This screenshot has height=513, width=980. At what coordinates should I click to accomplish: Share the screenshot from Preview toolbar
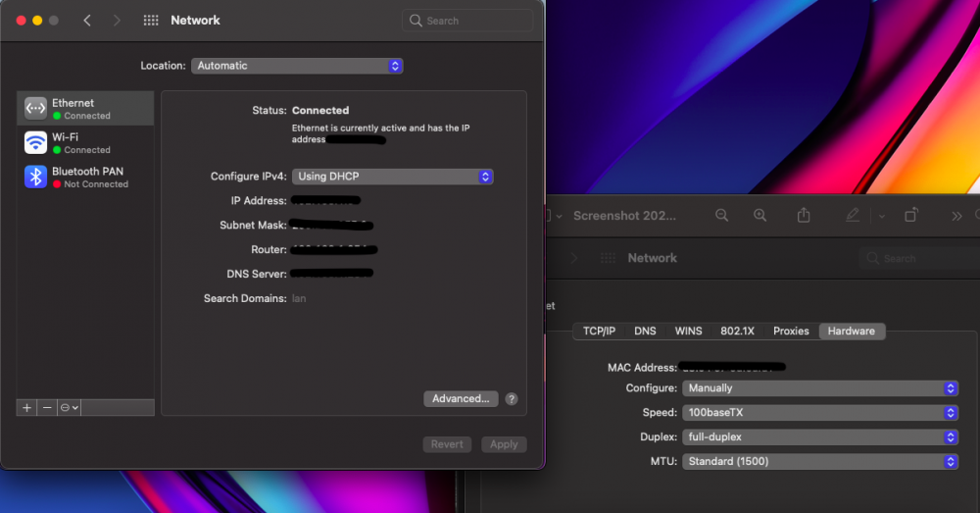[804, 215]
